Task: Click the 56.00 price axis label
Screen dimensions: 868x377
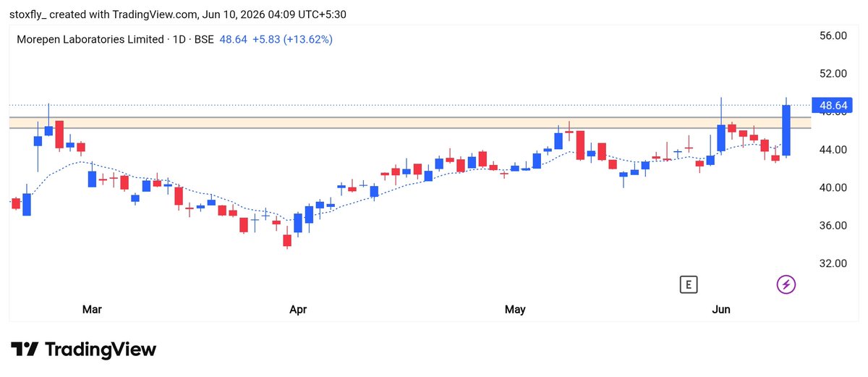Action: pos(832,35)
